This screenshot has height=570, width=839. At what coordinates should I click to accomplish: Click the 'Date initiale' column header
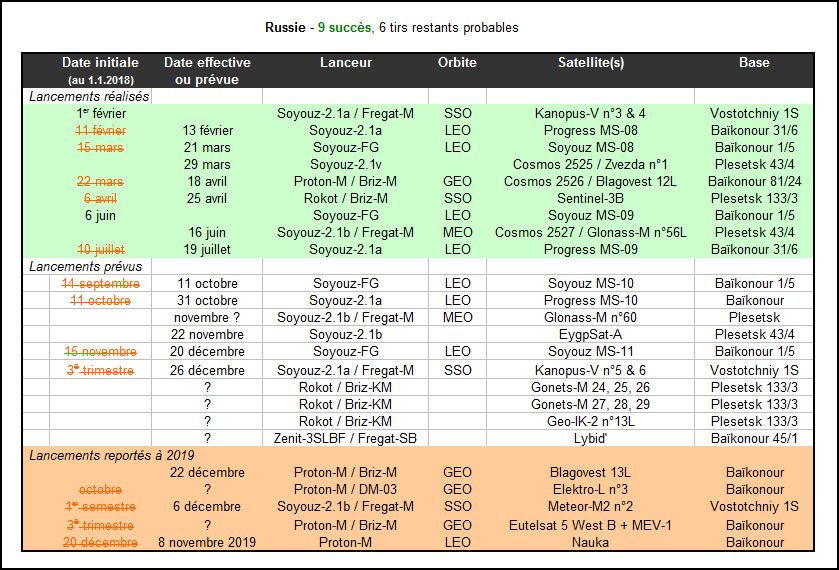coord(100,70)
